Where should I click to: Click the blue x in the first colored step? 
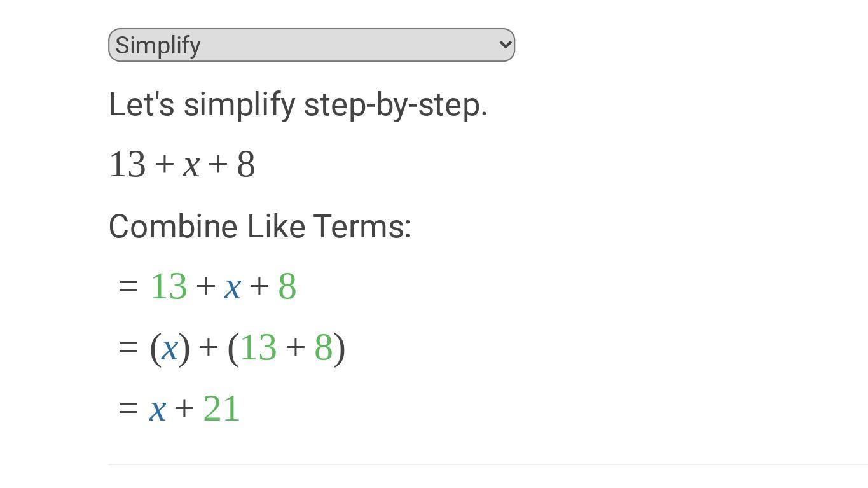(x=232, y=288)
